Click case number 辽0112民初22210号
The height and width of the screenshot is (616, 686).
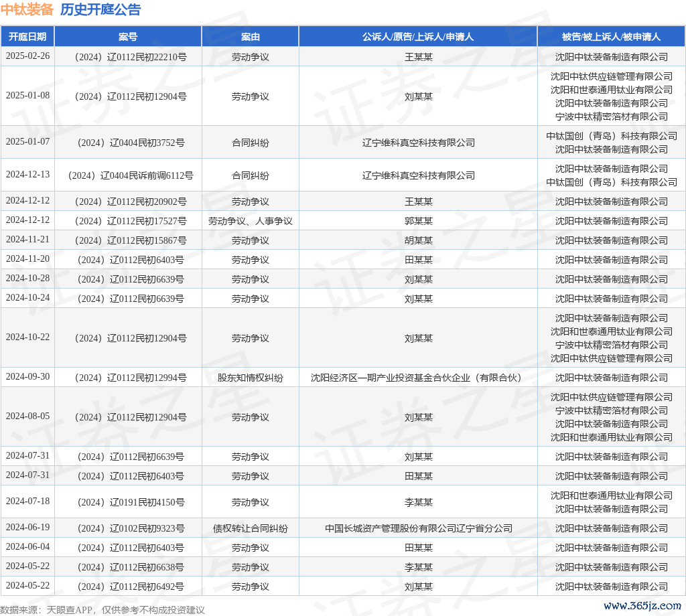[131, 57]
